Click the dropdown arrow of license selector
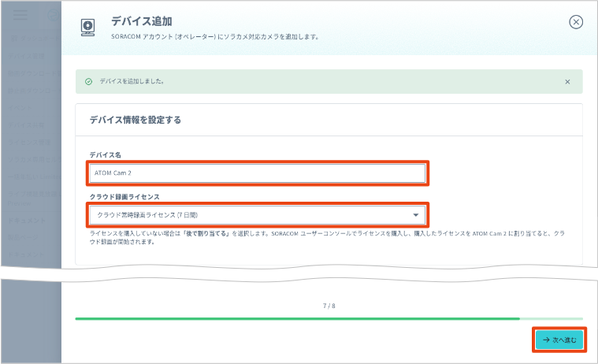 click(x=416, y=214)
